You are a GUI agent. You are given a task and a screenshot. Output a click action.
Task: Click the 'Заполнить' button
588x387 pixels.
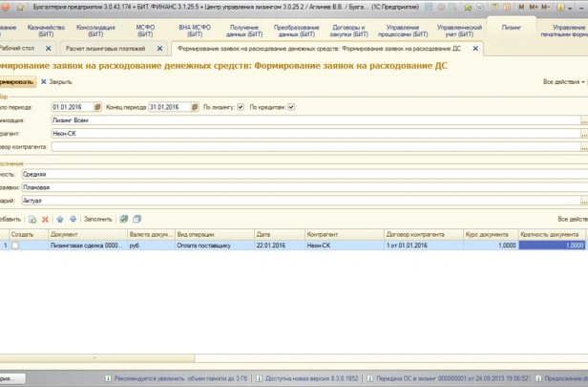[97, 219]
